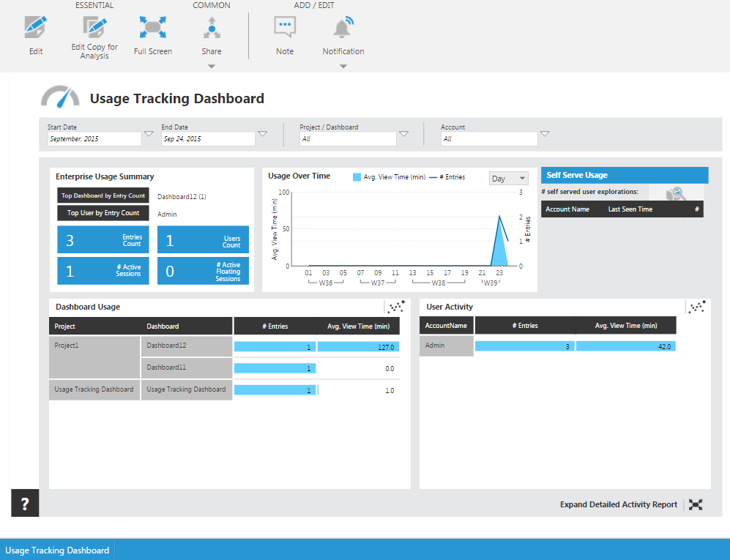The image size is (730, 560).
Task: Click the Project / Dashboard input field
Action: click(x=348, y=139)
